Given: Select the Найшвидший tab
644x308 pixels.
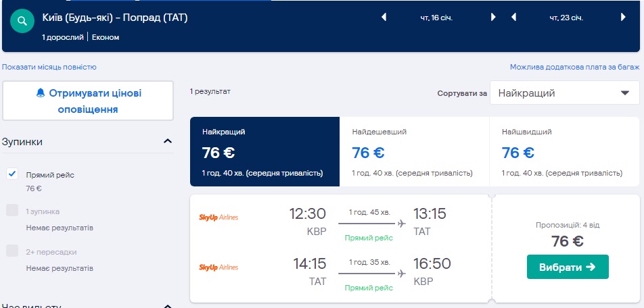Looking at the screenshot, I should point(563,152).
